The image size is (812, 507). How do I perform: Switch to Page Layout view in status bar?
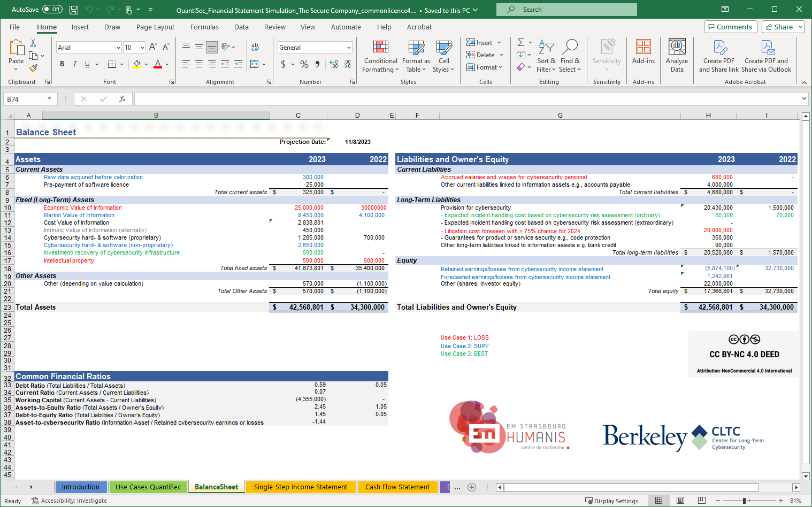(x=680, y=501)
